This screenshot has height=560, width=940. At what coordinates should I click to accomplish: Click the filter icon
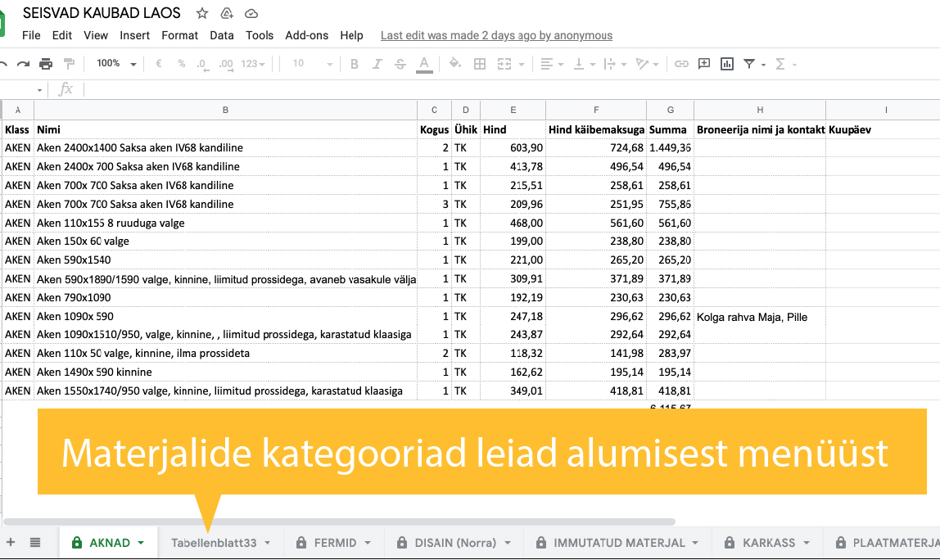click(748, 64)
